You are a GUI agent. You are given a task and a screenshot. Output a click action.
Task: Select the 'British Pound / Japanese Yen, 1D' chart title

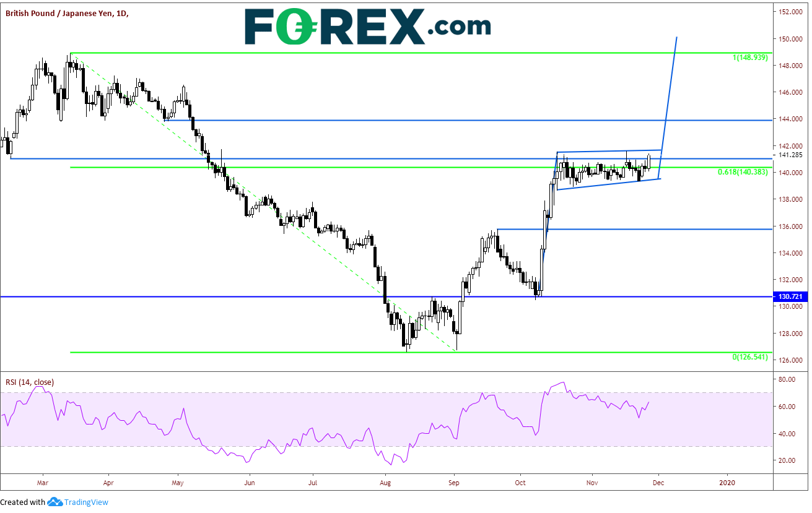pos(68,12)
